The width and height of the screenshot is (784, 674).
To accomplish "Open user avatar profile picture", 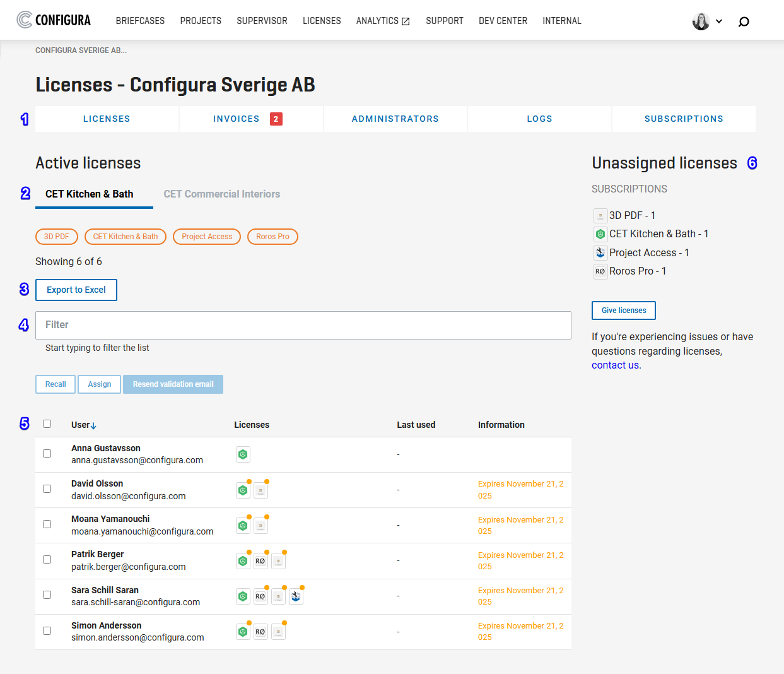I will tap(701, 21).
